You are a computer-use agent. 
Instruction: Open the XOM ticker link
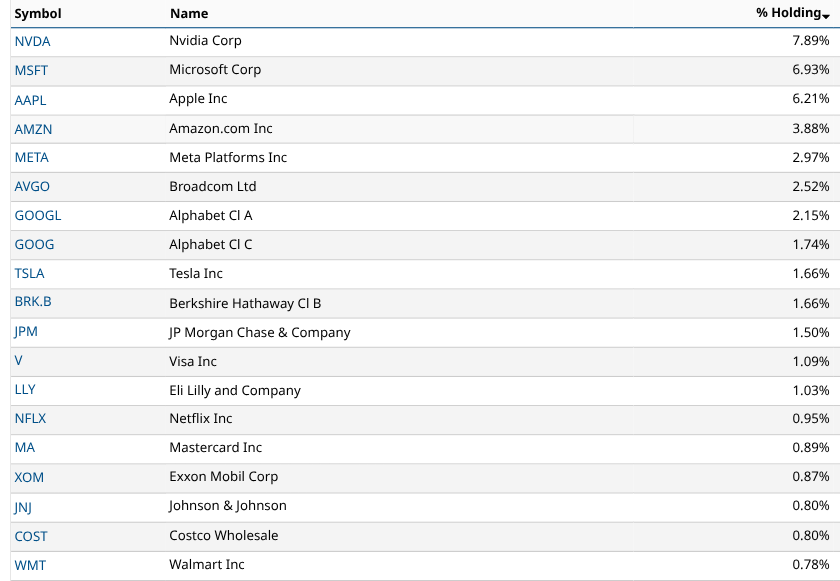coord(29,477)
